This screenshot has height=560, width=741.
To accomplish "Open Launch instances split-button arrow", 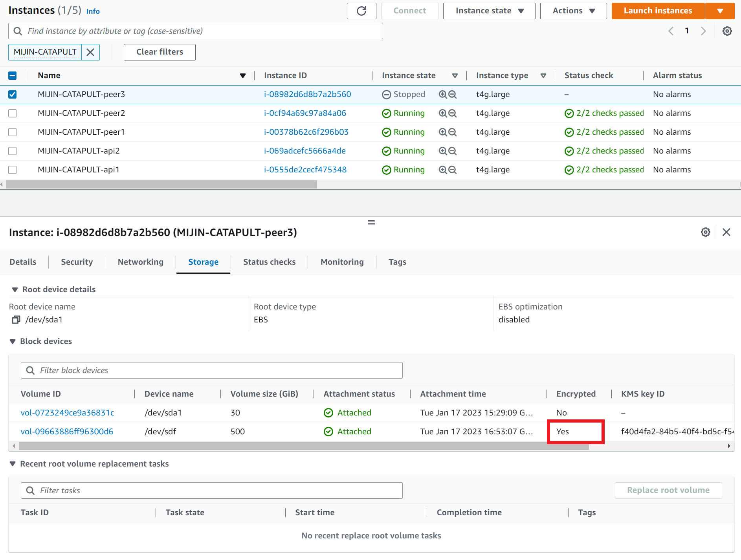I will pos(720,11).
